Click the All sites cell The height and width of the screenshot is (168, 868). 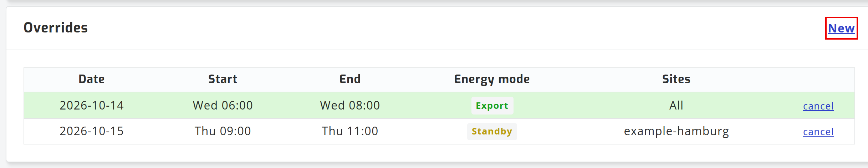point(676,106)
